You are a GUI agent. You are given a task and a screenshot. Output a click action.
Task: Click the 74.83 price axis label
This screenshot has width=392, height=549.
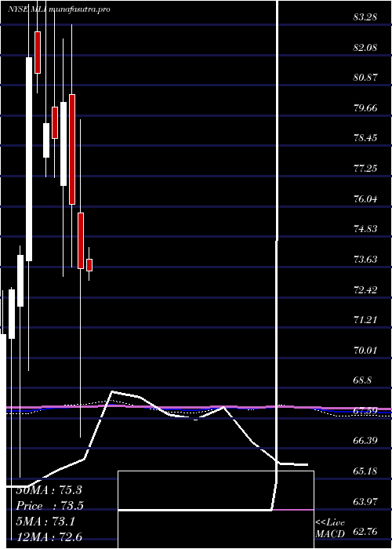(365, 229)
